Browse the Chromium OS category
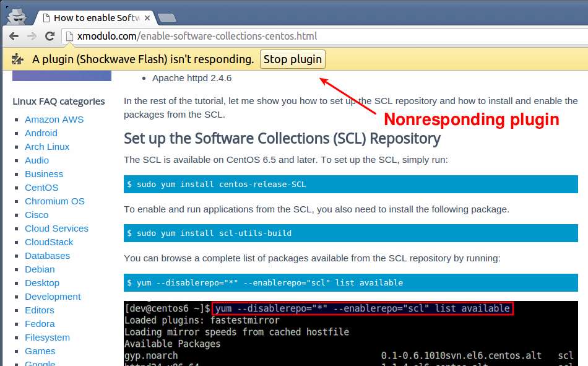The image size is (588, 366). [x=54, y=201]
